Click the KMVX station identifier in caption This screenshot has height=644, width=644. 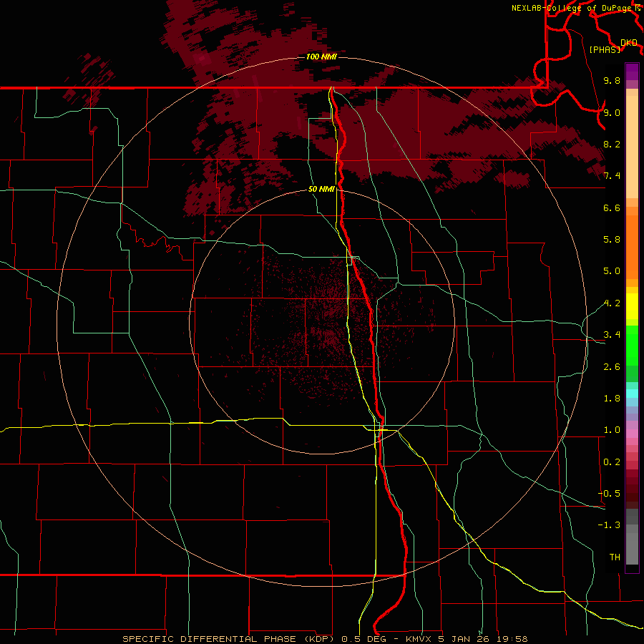click(419, 639)
